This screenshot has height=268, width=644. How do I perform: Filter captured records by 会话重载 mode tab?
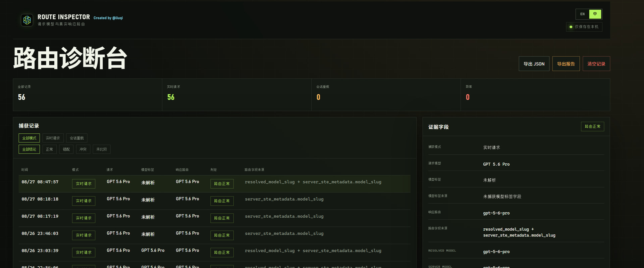[x=77, y=138]
